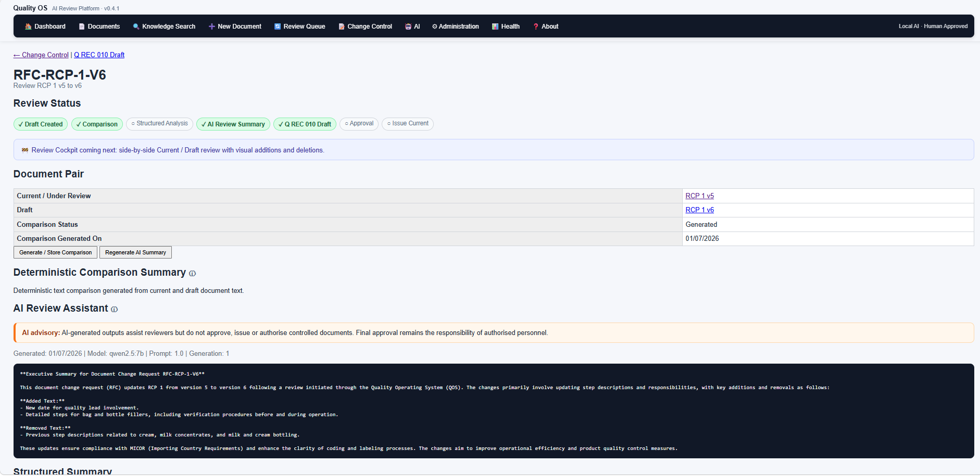Click info icon beside Deterministic Comparison Summary
This screenshot has width=980, height=476.
[192, 274]
